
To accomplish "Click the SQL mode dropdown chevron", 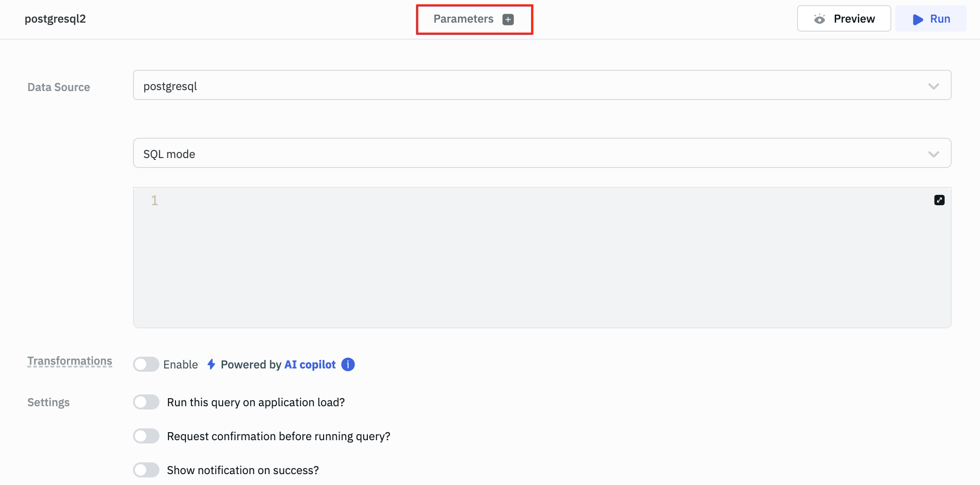I will coord(933,154).
